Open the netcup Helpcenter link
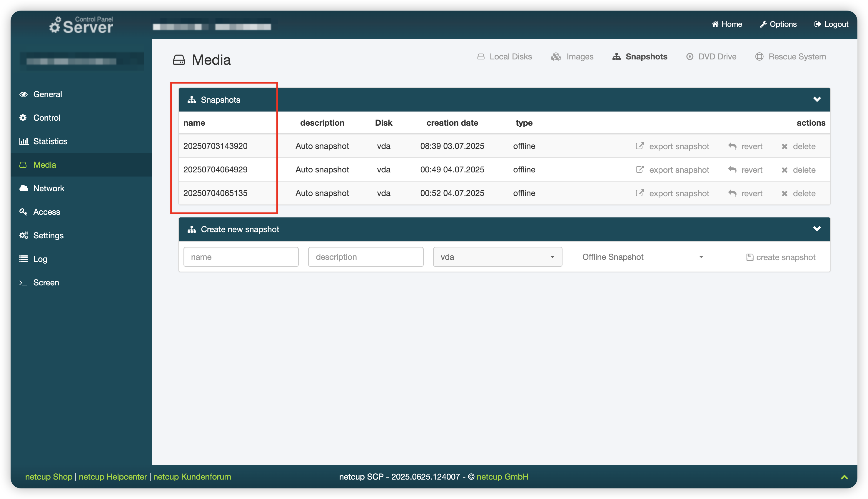 tap(113, 477)
